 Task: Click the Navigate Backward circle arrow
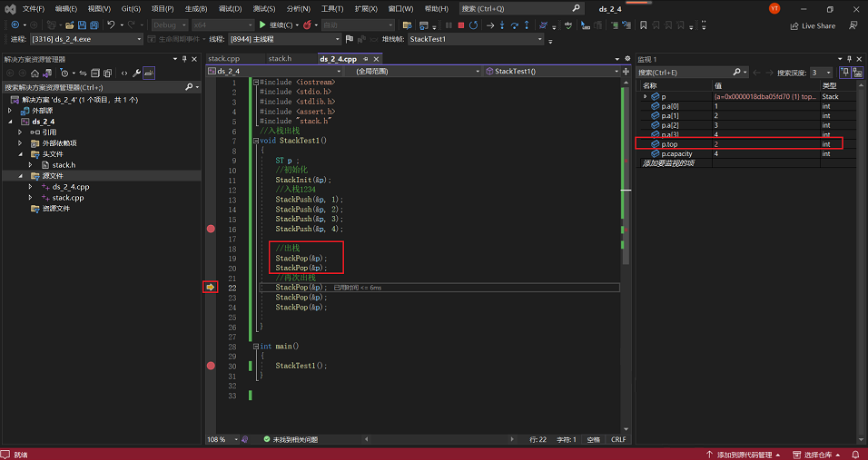point(15,24)
